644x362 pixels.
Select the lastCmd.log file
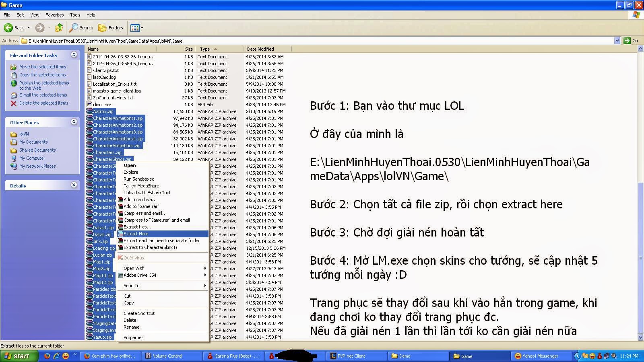coord(104,77)
